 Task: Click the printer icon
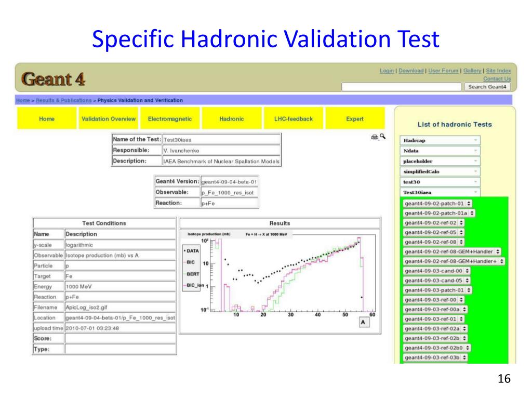tap(374, 137)
